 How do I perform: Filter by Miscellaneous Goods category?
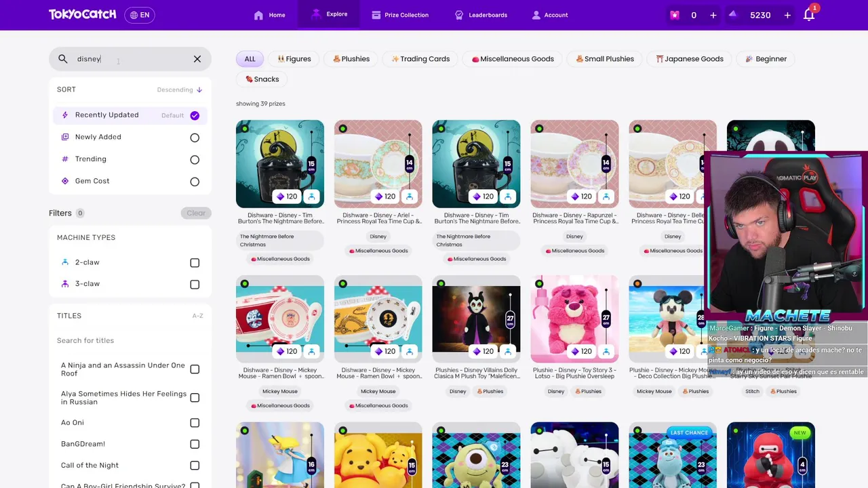click(513, 59)
